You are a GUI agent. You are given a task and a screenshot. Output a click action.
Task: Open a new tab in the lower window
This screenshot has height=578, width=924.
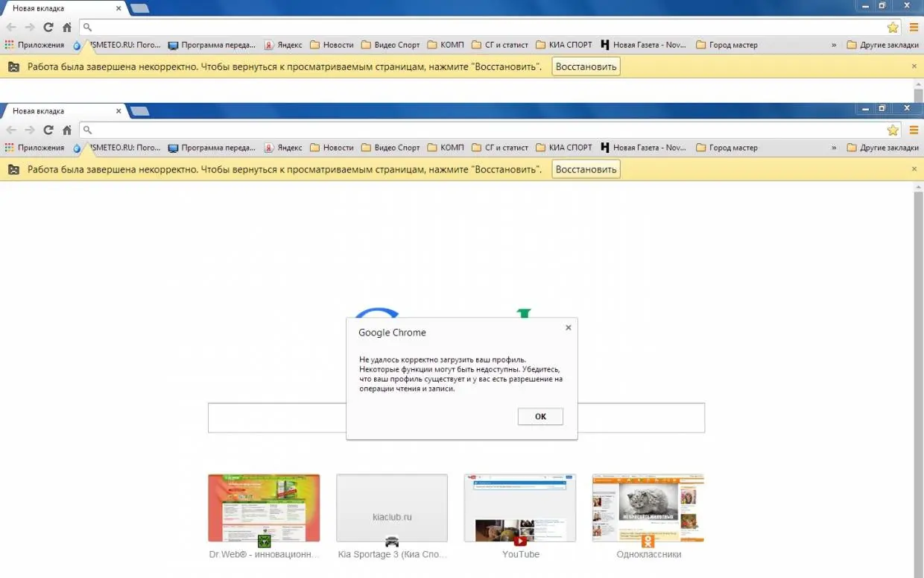pyautogui.click(x=139, y=111)
